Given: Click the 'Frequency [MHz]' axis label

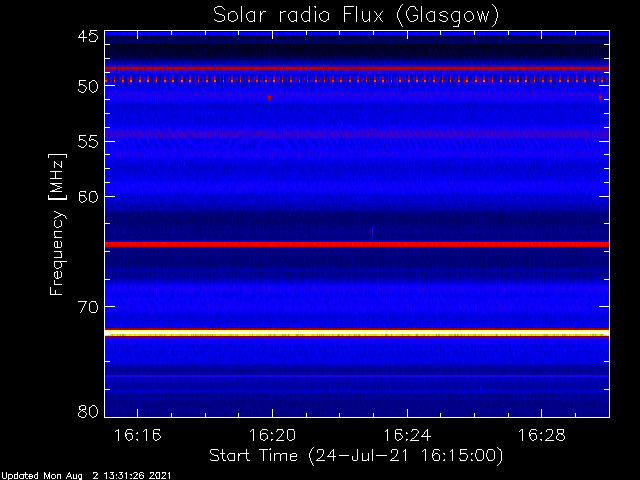Looking at the screenshot, I should [x=57, y=224].
